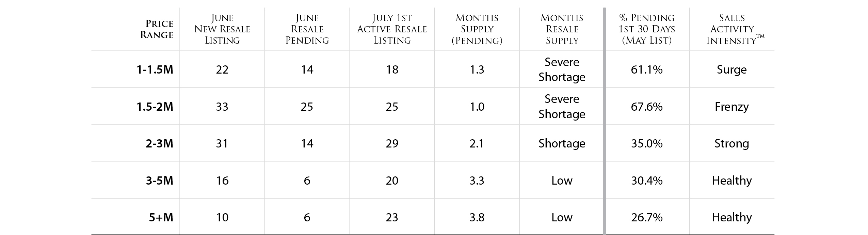Viewport: 868px width, 235px height.
Task: Select the Sales Activity Intensity header
Action: pyautogui.click(x=732, y=29)
